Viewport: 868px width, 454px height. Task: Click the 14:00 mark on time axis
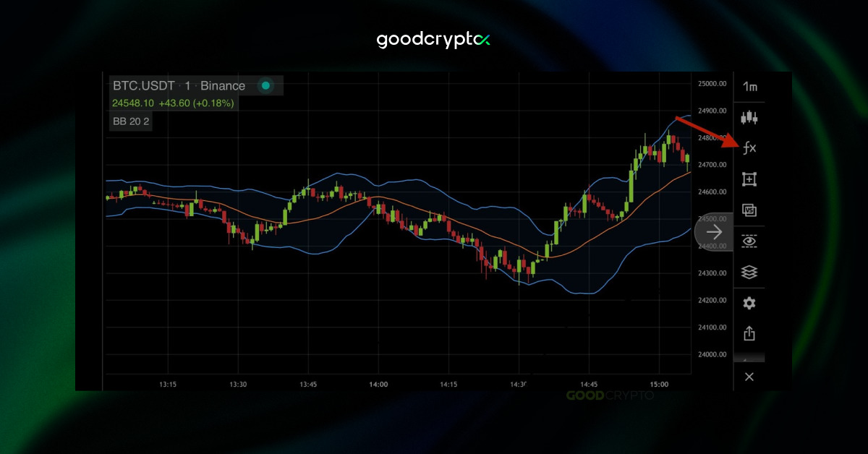point(378,385)
